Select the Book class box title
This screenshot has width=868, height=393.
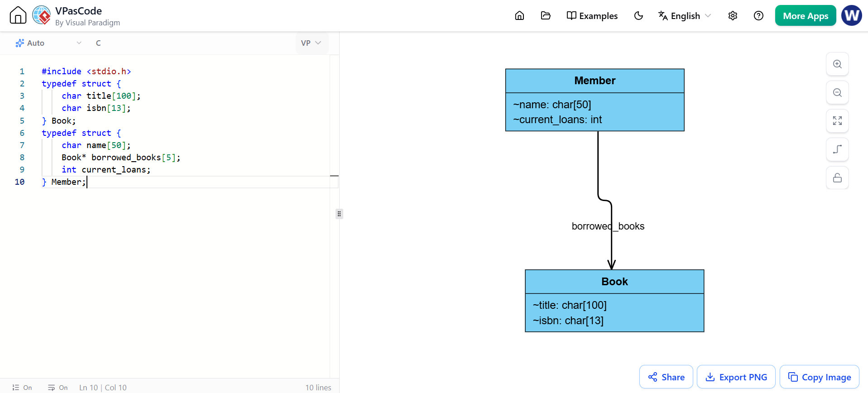coord(614,282)
